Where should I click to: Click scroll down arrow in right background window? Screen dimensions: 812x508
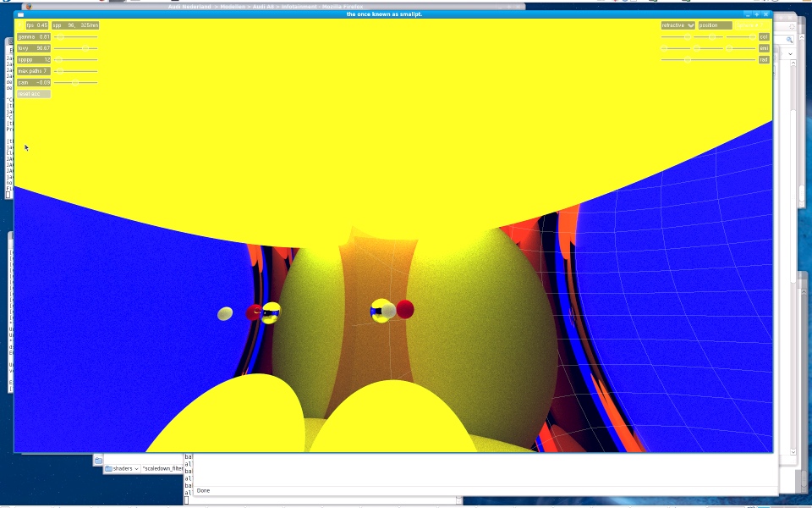pos(793,451)
